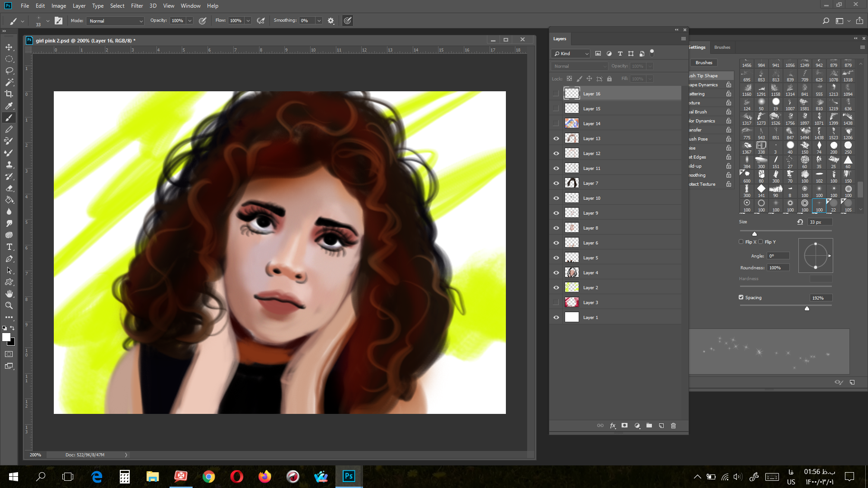The width and height of the screenshot is (868, 488).
Task: Select the Clone Stamp tool
Action: (x=9, y=164)
